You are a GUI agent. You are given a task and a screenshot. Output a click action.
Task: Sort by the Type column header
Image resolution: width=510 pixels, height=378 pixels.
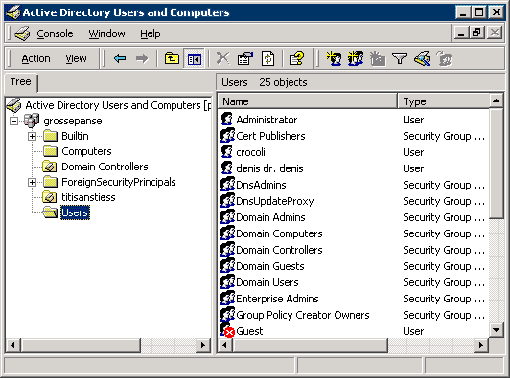click(443, 101)
